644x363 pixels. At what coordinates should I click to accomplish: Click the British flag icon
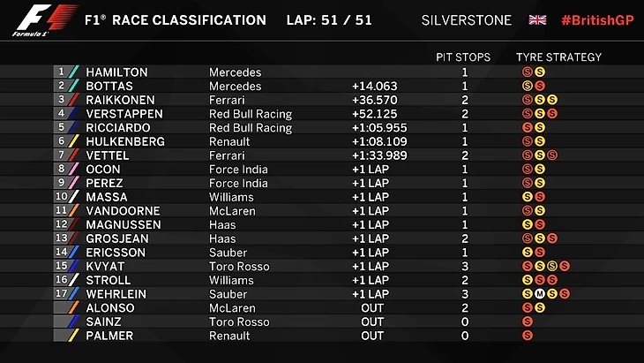point(537,20)
